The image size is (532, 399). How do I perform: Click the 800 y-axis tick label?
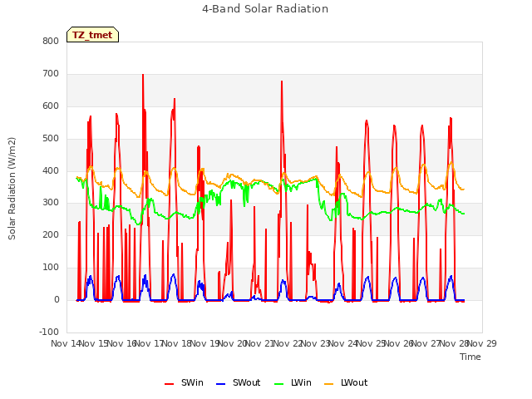point(51,41)
